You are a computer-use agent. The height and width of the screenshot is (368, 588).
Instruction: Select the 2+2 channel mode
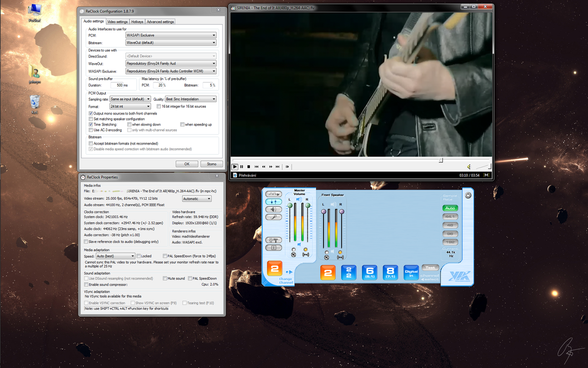pos(349,272)
